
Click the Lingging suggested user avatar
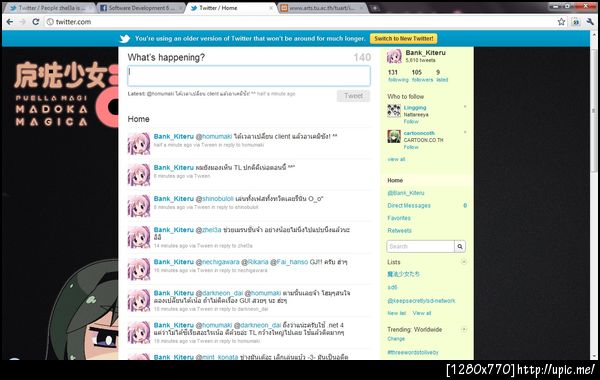click(394, 111)
